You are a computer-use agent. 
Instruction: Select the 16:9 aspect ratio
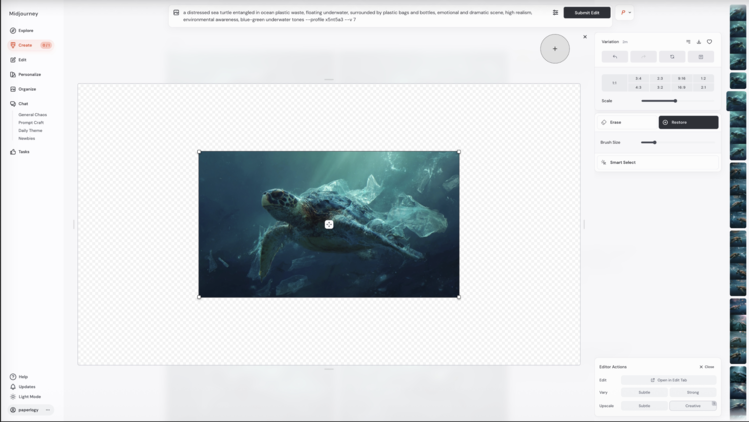pyautogui.click(x=682, y=87)
